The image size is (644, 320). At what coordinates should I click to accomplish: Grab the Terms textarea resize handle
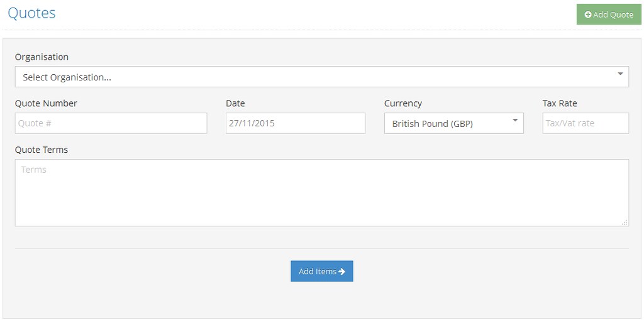pos(625,222)
